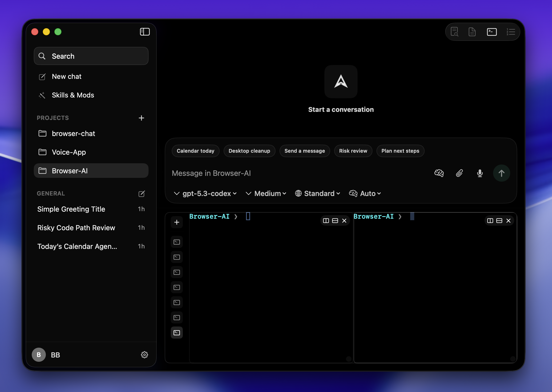
Task: Open the document search icon in top toolbar
Action: 454,32
